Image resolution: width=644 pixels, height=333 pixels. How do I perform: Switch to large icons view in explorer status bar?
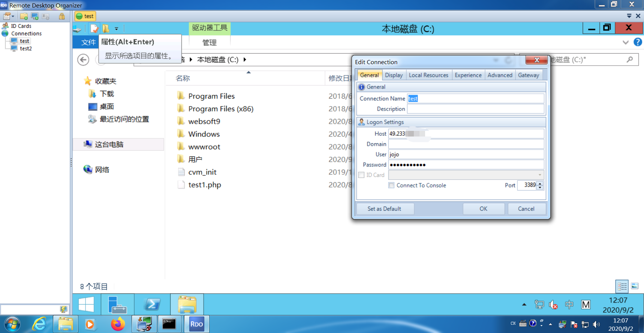tap(635, 286)
